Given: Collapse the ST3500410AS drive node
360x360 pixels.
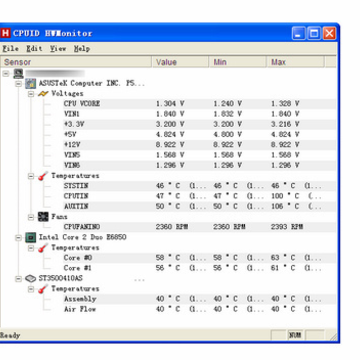Looking at the screenshot, I should 19,279.
